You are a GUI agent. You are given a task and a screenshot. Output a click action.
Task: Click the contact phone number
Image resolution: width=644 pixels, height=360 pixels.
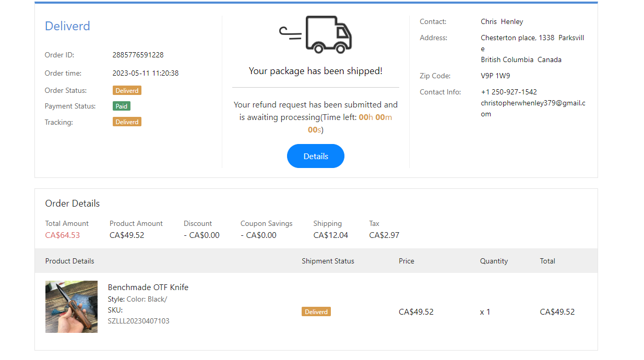[509, 92]
